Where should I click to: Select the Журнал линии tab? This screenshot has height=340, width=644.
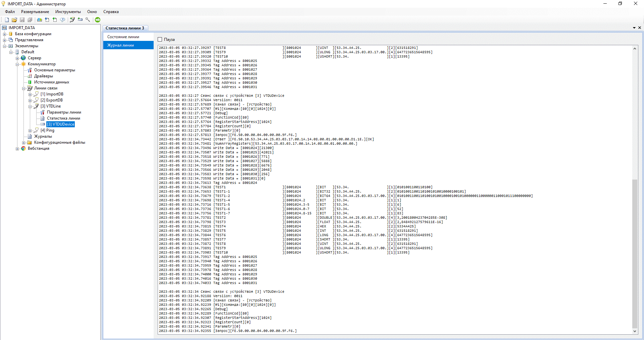[x=128, y=45]
